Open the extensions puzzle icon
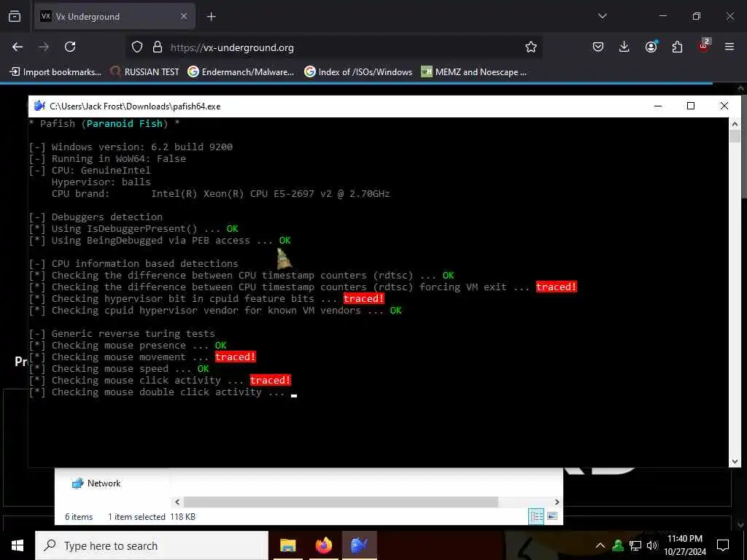Image resolution: width=747 pixels, height=560 pixels. [x=677, y=47]
